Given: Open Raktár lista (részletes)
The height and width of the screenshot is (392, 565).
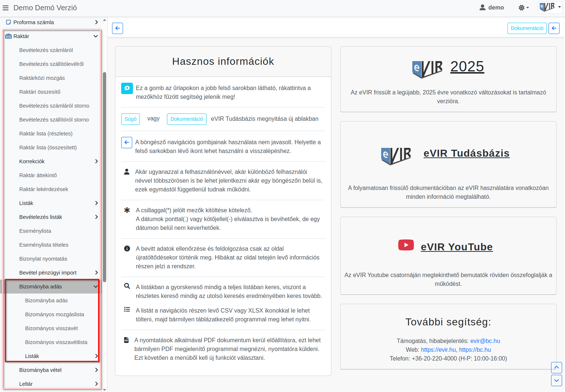Looking at the screenshot, I should coord(46,134).
